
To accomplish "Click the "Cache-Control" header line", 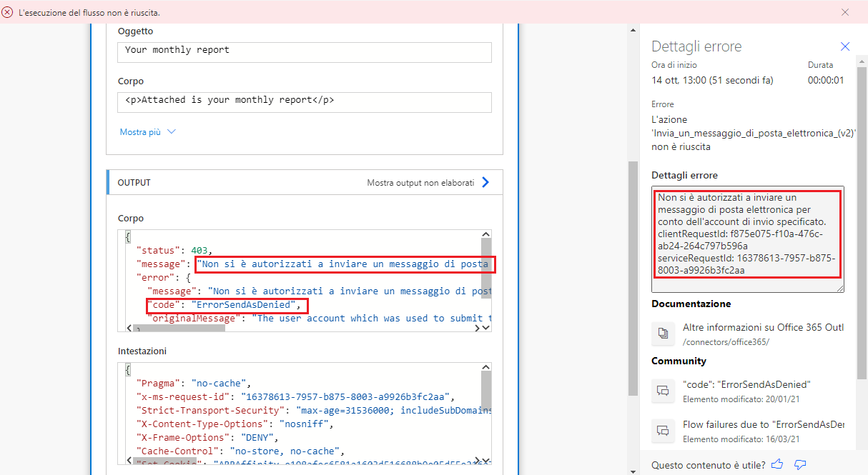I will tap(241, 451).
